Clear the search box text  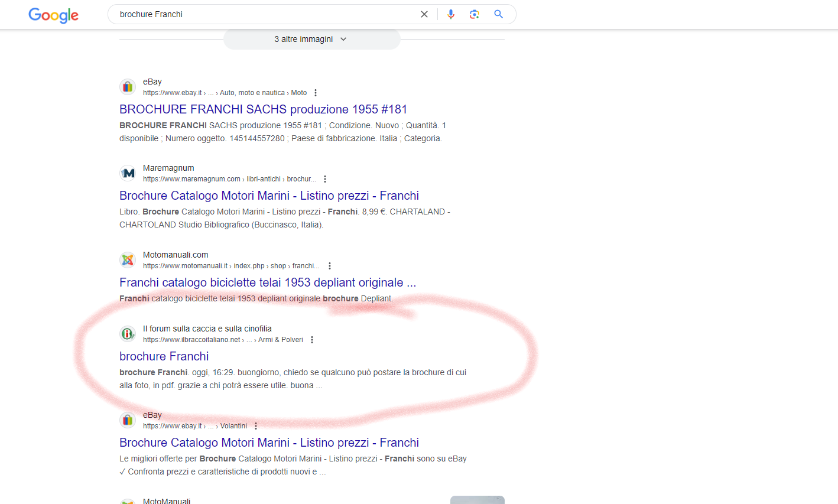point(424,14)
